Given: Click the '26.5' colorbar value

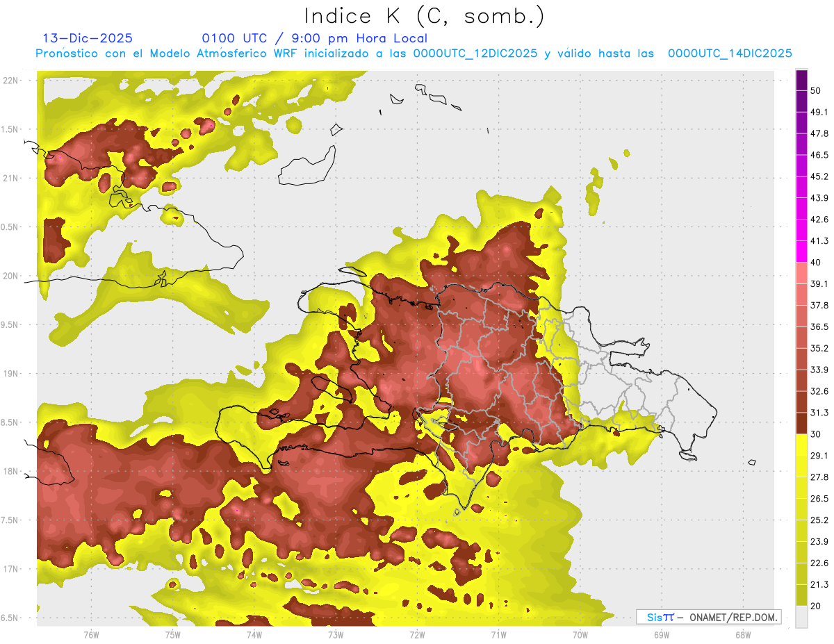Looking at the screenshot, I should point(819,499).
